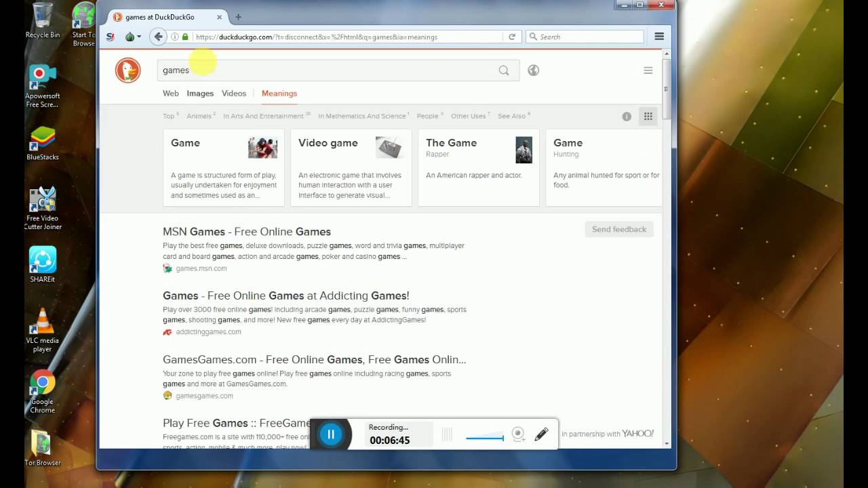Open BlueStacks desktop icon

click(x=43, y=144)
